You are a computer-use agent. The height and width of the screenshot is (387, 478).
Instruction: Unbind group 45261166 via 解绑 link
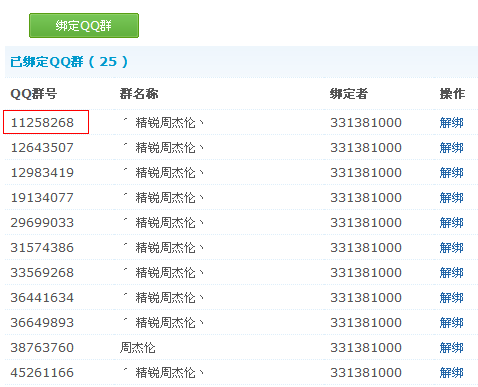[x=451, y=373]
